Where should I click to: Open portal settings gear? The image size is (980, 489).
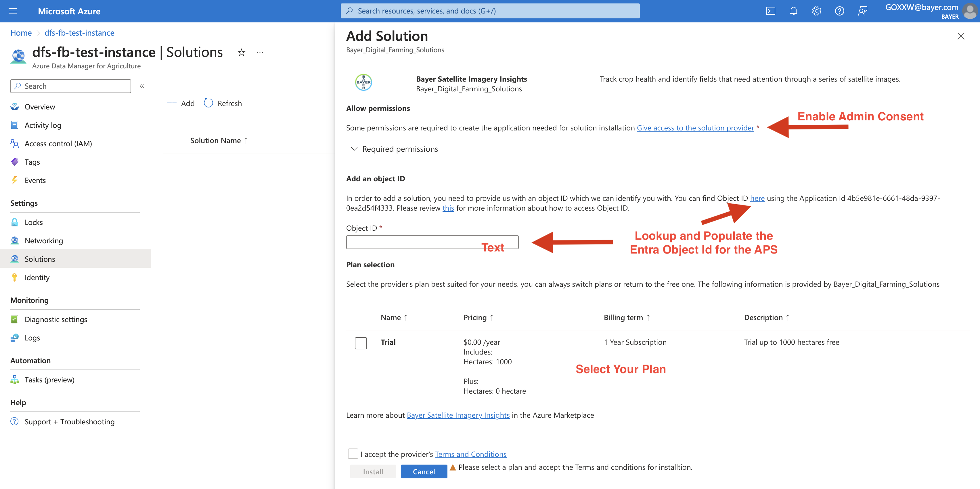coord(816,11)
